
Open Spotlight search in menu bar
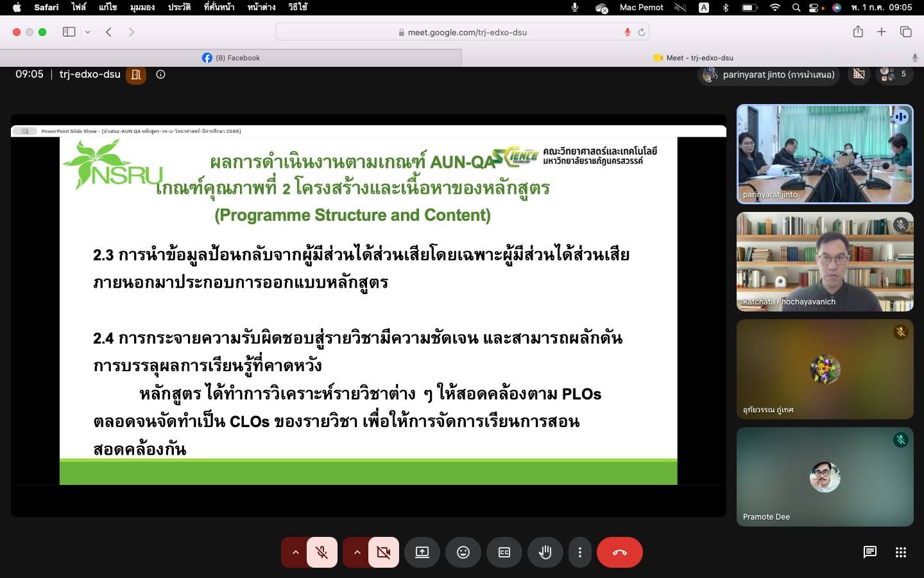click(796, 7)
